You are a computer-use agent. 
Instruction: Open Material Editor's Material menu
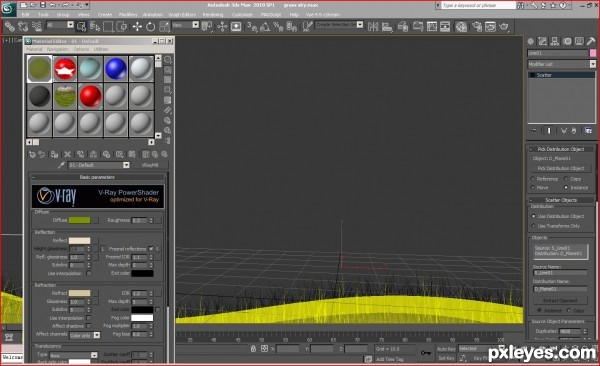[x=34, y=49]
